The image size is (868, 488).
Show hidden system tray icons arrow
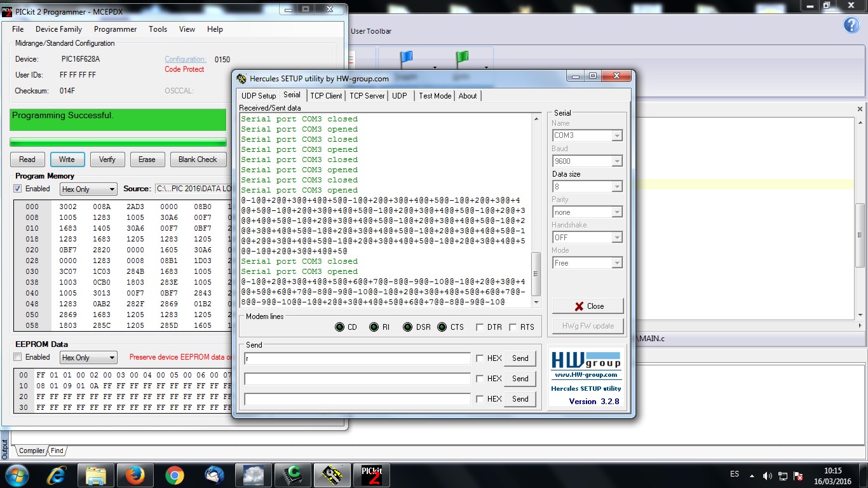pos(752,475)
